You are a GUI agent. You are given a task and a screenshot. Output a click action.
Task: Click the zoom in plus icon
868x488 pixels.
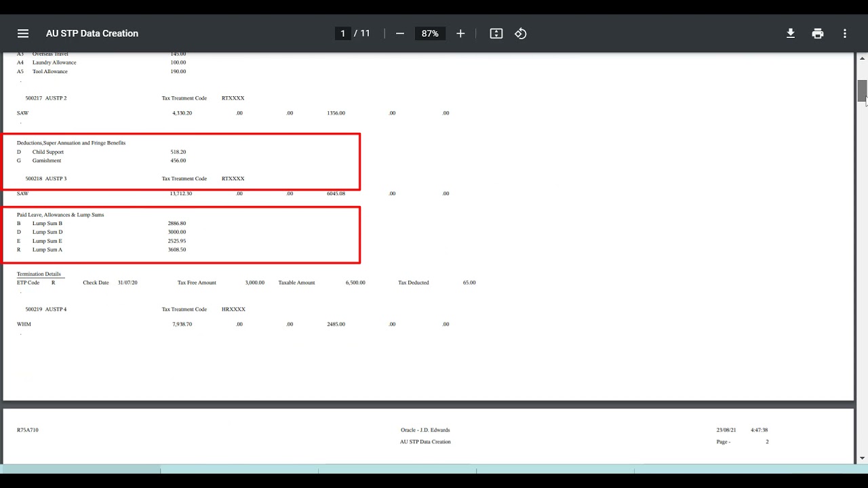(x=460, y=33)
